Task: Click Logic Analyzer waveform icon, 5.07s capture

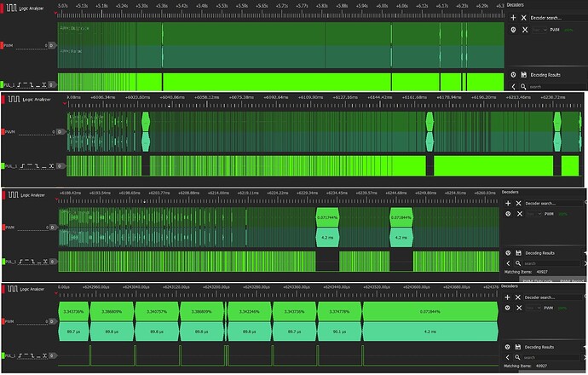Action: click(x=12, y=8)
